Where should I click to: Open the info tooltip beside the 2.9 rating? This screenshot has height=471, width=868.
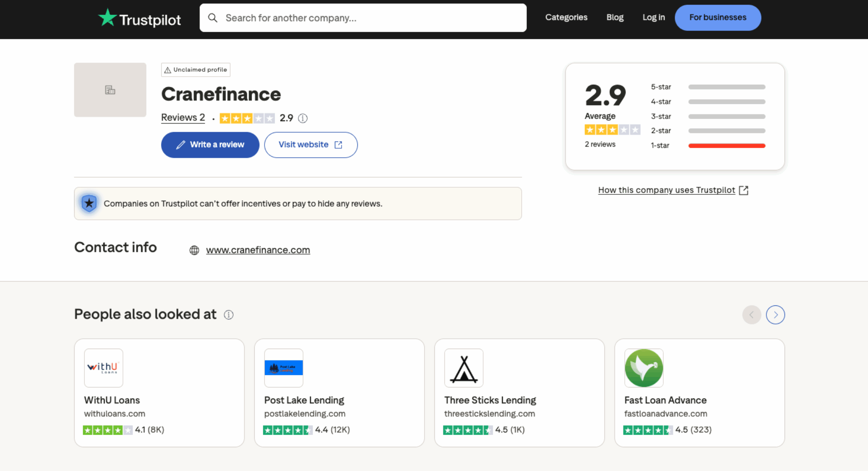coord(302,118)
